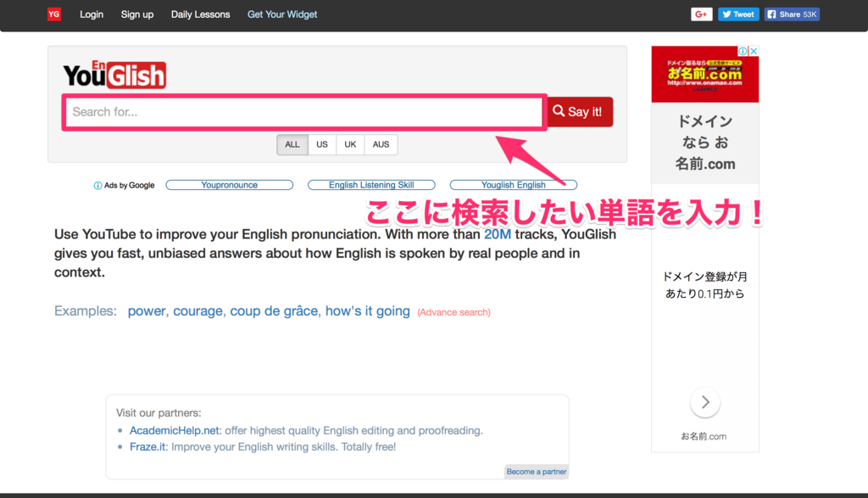Try the example how's it going

368,311
